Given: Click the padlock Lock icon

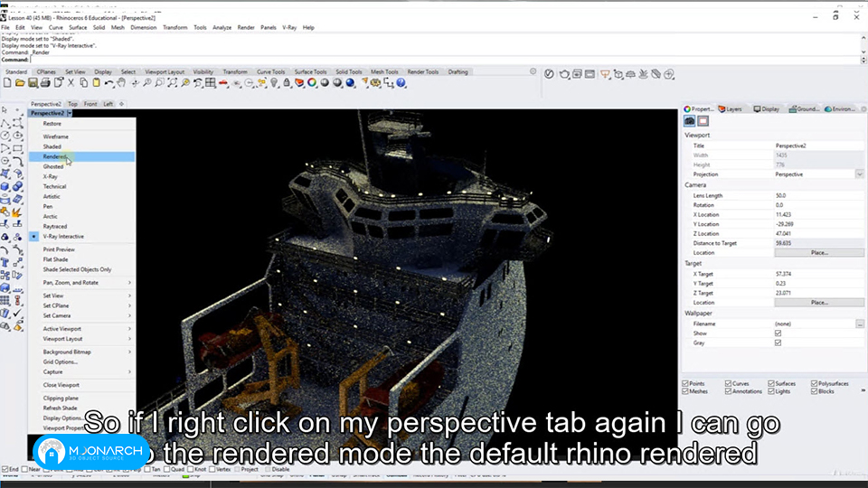Looking at the screenshot, I should (287, 83).
